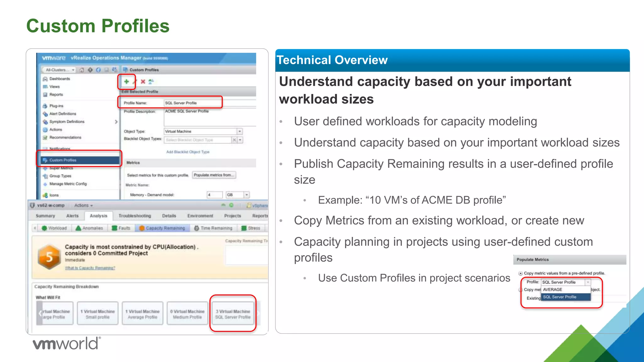Click the green circle refresh icon near vSphere
The width and height of the screenshot is (644, 362).
(231, 205)
